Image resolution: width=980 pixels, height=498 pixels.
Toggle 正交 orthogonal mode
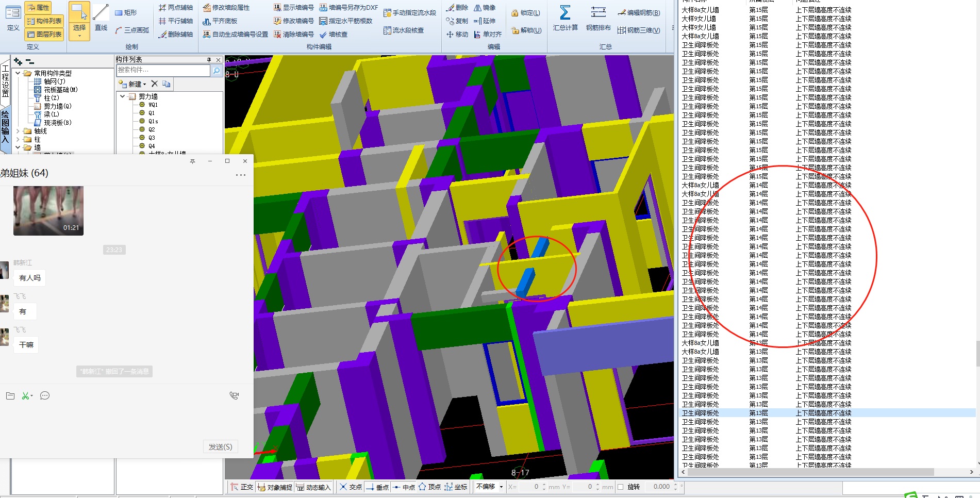[x=242, y=487]
